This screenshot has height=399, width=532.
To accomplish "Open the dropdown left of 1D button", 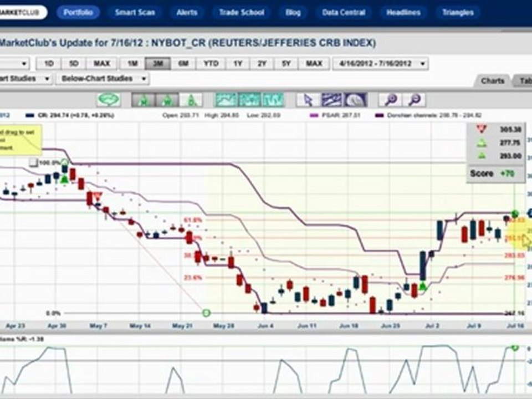I will click(x=14, y=63).
